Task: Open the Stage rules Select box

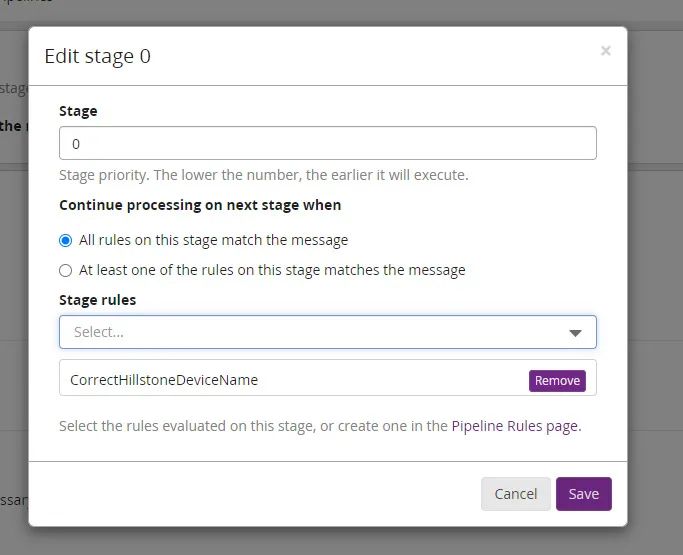Action: [x=310, y=332]
